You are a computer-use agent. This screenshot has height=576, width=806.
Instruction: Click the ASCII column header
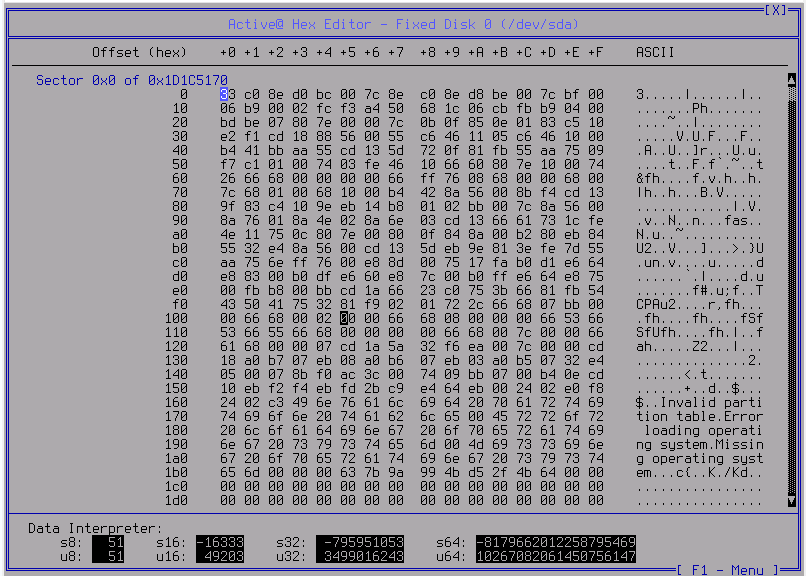(655, 52)
